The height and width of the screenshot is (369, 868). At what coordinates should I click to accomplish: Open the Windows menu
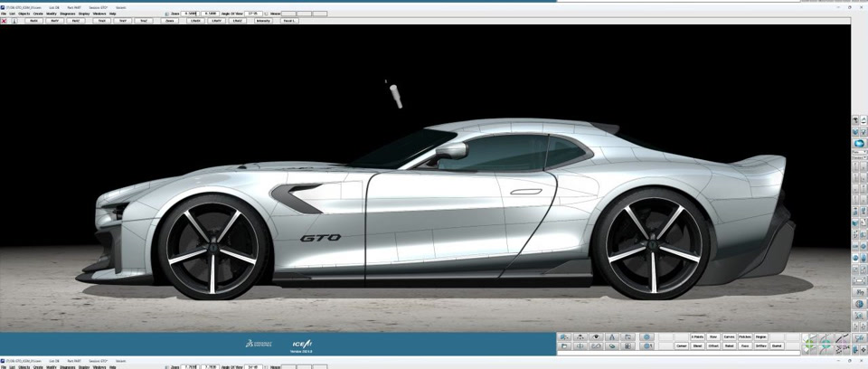99,14
